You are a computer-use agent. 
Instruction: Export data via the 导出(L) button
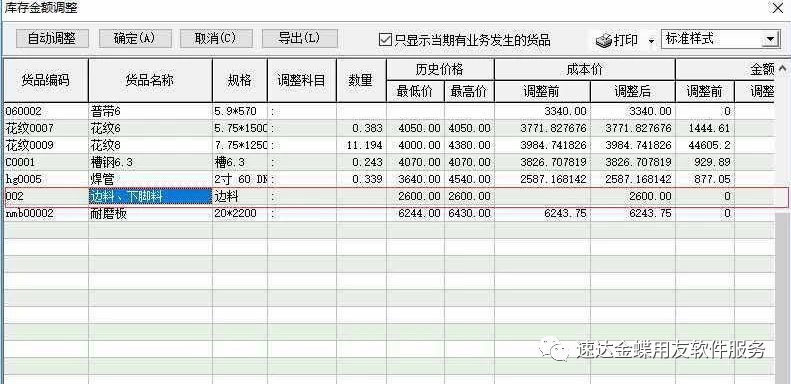click(300, 39)
